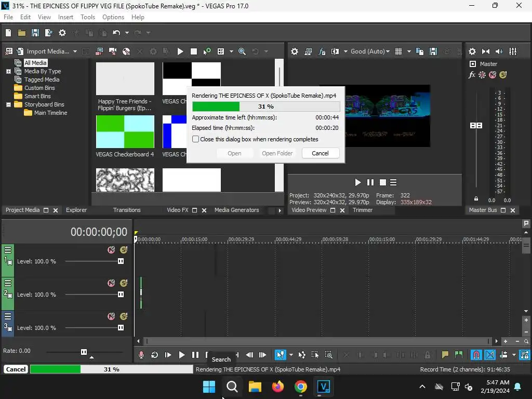Expand Import Media dropdown arrow
The height and width of the screenshot is (399, 532).
pos(75,51)
